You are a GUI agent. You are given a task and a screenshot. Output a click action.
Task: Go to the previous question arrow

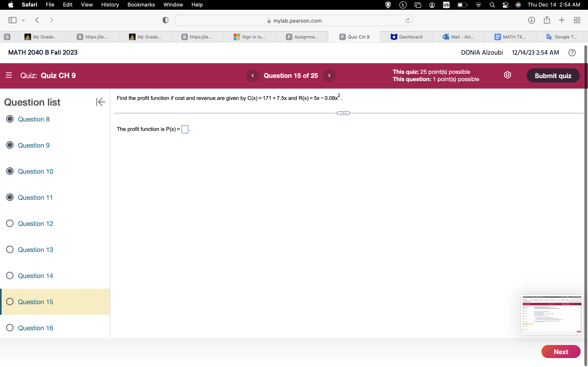252,75
